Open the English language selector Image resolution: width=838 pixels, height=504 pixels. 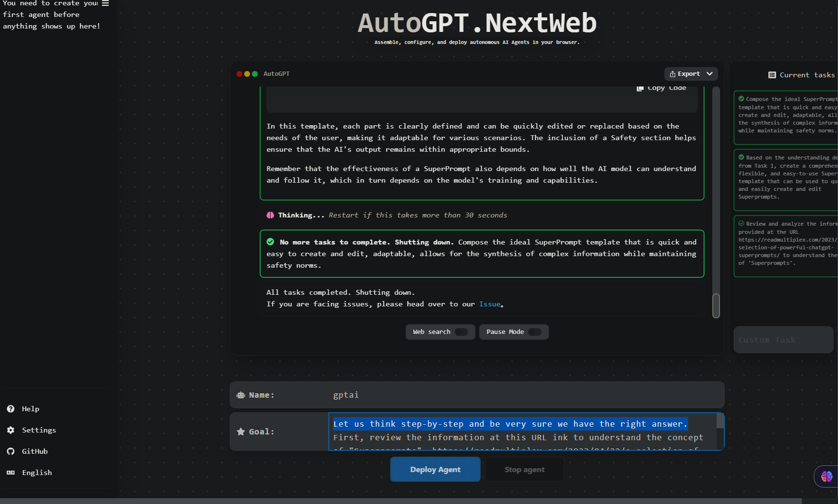pos(37,473)
